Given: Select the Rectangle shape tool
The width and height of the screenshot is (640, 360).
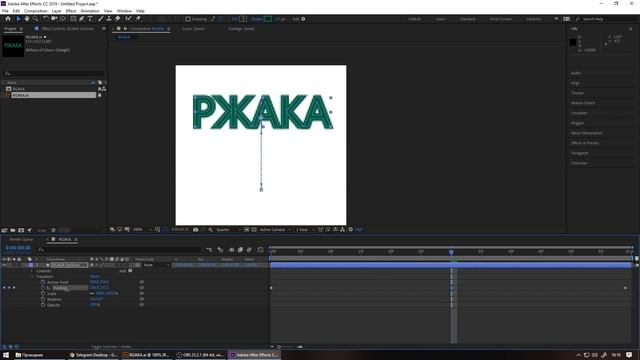Looking at the screenshot, I should (73, 19).
